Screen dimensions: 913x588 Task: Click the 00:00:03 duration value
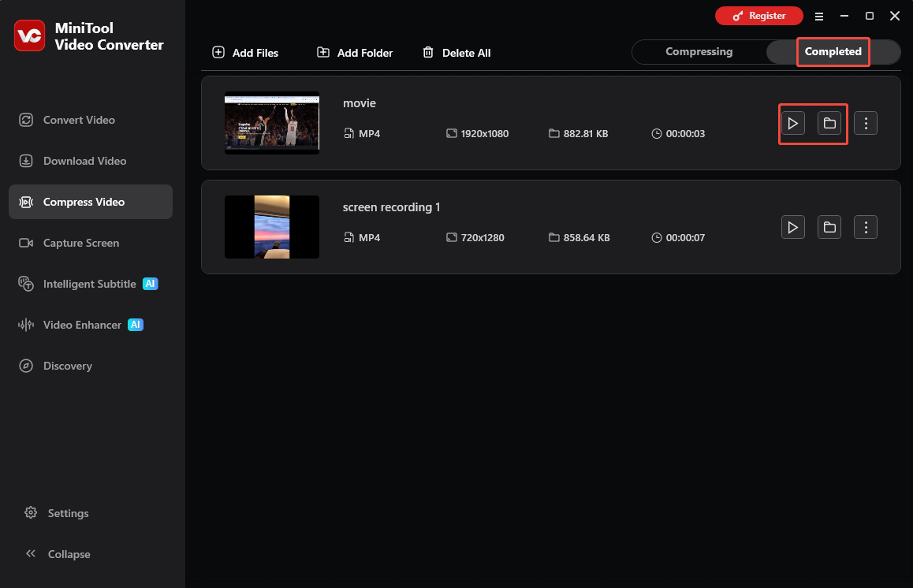pos(685,133)
